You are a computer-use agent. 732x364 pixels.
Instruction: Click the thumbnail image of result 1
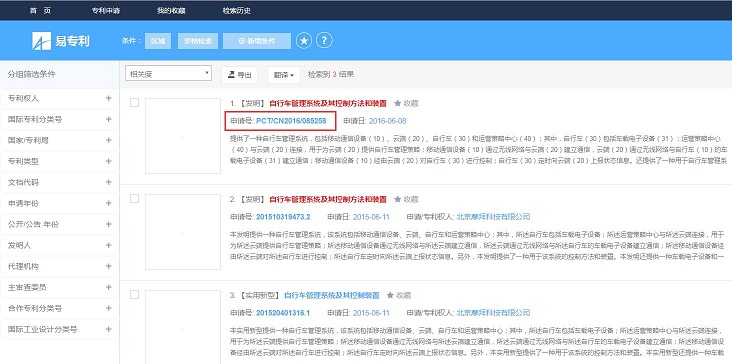point(183,136)
